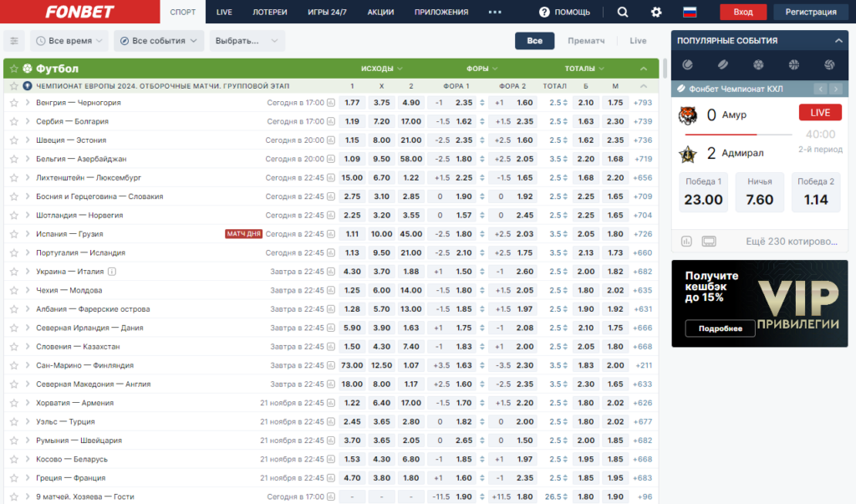The image size is (856, 504).
Task: Bet on Ничья at 7.60
Action: tap(759, 192)
